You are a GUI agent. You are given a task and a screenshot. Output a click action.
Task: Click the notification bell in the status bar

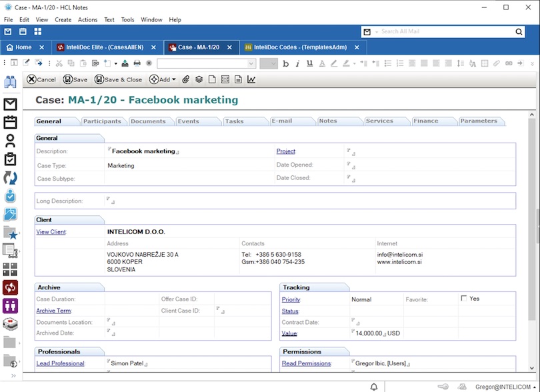click(x=374, y=387)
